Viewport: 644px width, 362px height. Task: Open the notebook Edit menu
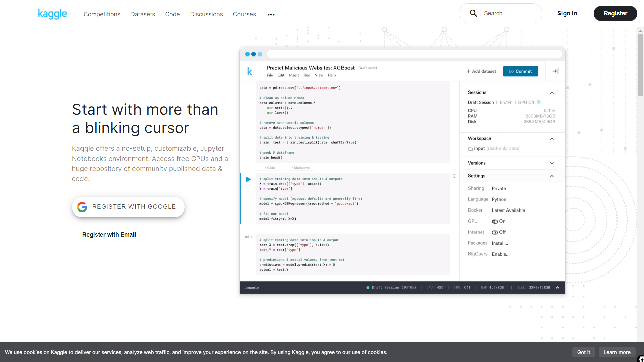[281, 75]
